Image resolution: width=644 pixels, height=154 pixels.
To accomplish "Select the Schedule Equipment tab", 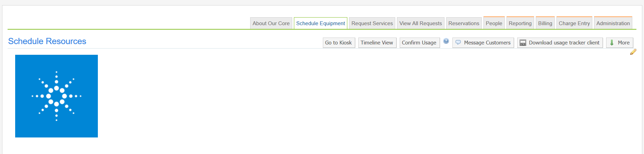I will pyautogui.click(x=320, y=23).
